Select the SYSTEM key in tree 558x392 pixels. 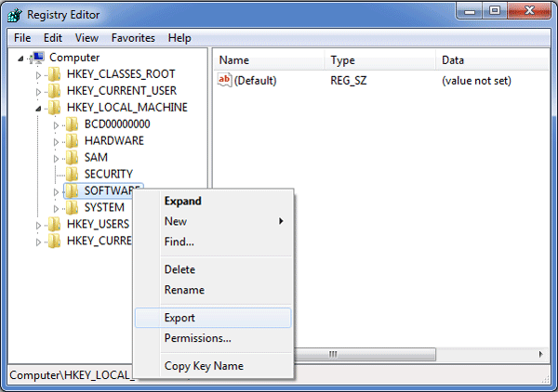[x=103, y=208]
